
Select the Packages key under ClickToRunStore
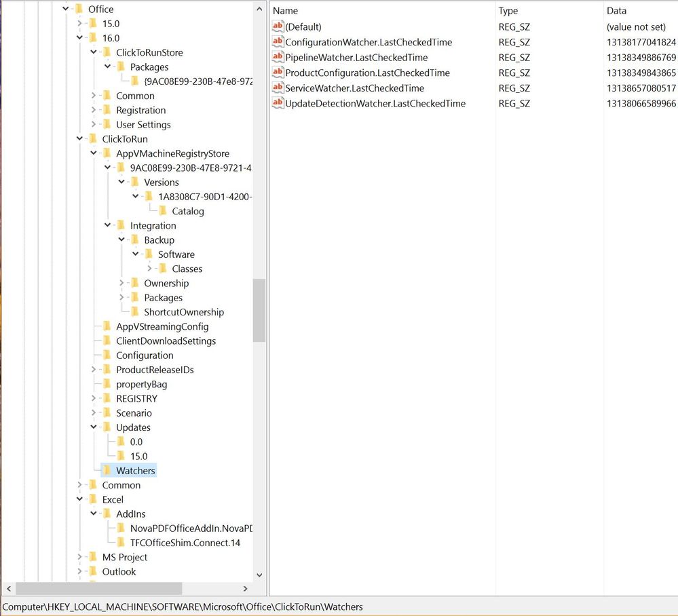click(149, 67)
